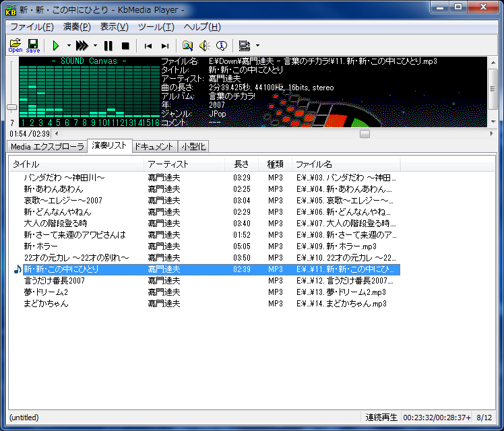Open the dropdown arrow beside computer icon
504x431 pixels.
(257, 46)
